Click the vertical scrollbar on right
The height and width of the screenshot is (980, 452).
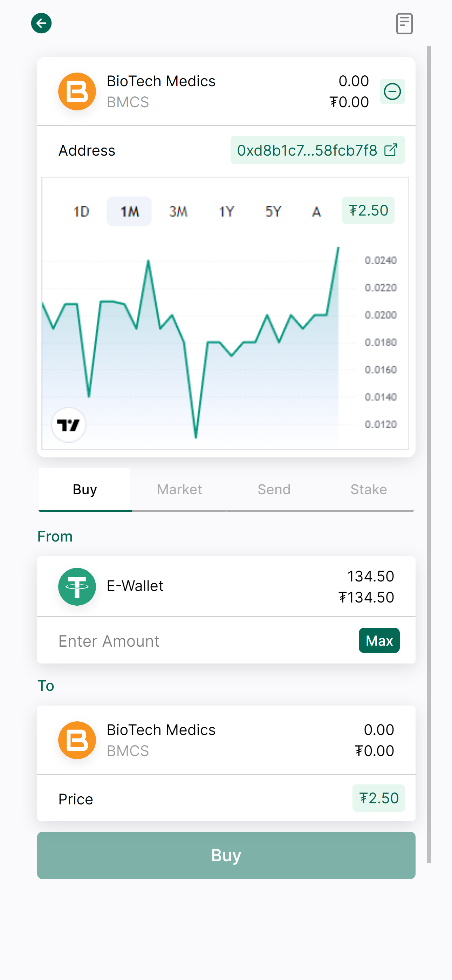429,455
